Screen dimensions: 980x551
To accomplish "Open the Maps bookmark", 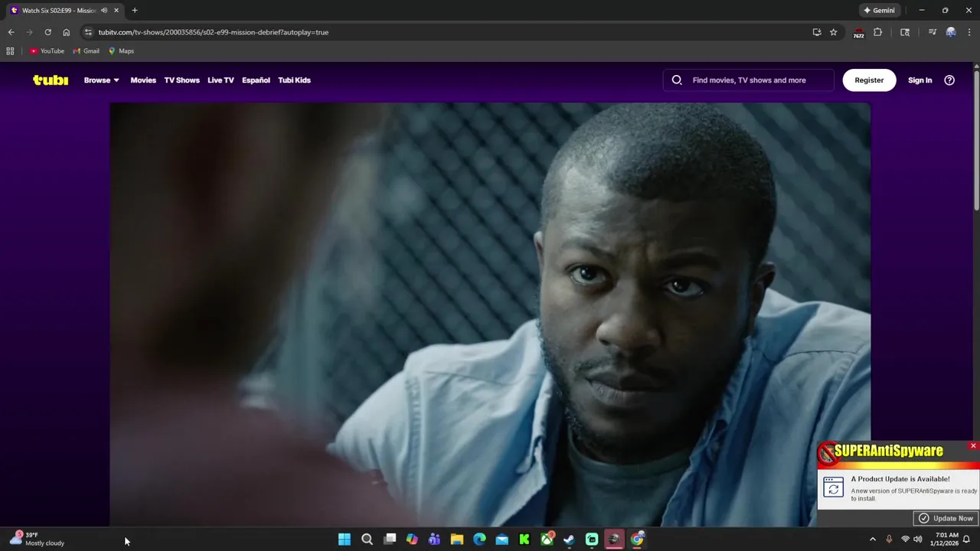I will click(x=121, y=51).
